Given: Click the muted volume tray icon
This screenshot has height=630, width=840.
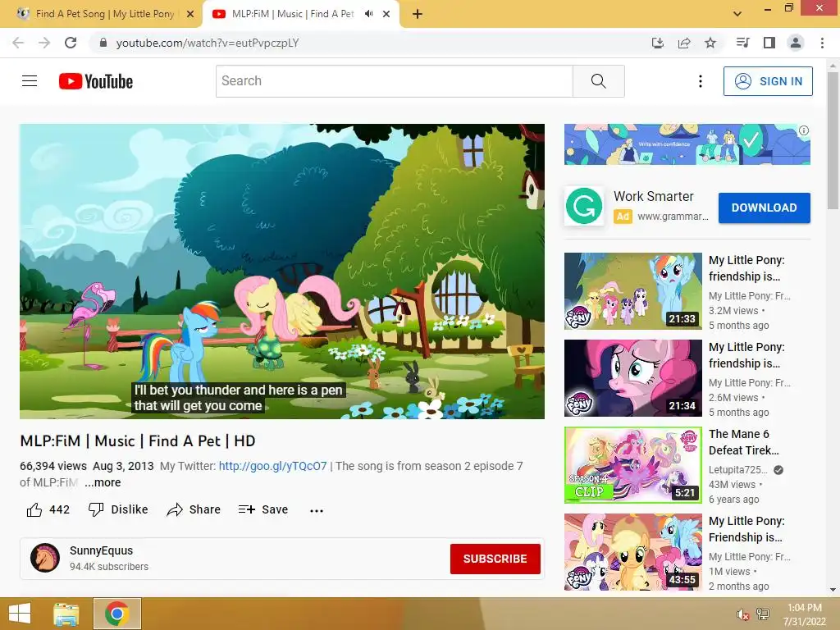Looking at the screenshot, I should tap(742, 614).
